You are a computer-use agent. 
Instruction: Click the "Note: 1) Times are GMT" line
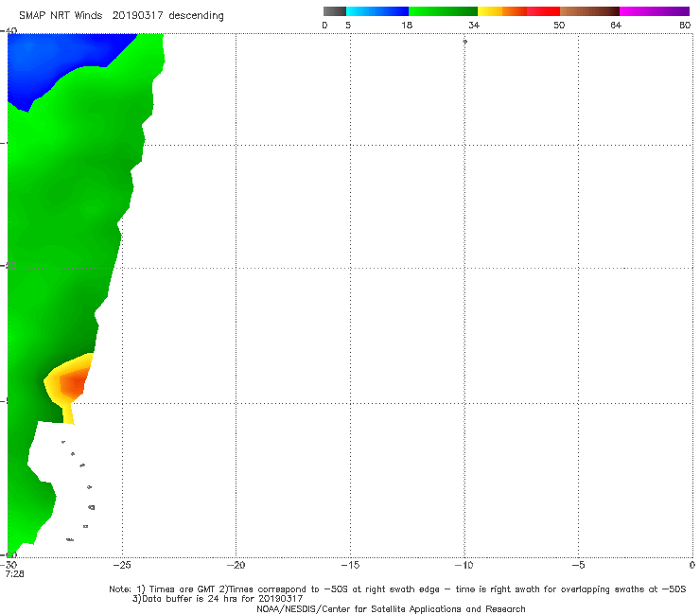397,589
